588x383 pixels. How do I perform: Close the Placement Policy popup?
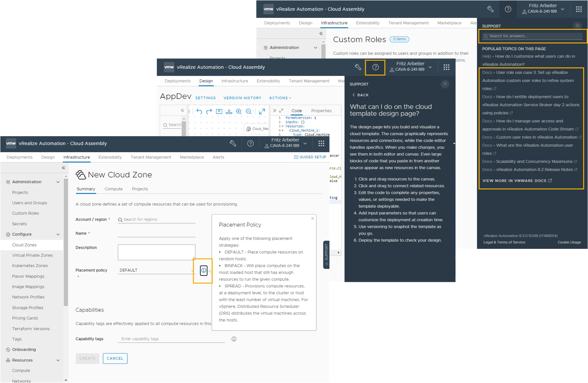pyautogui.click(x=313, y=218)
